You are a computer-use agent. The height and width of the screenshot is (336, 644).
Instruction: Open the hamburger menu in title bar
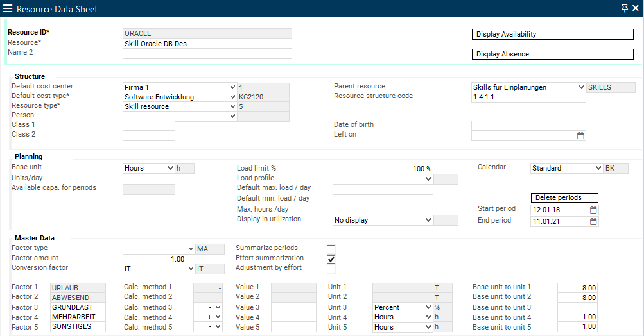coord(8,9)
